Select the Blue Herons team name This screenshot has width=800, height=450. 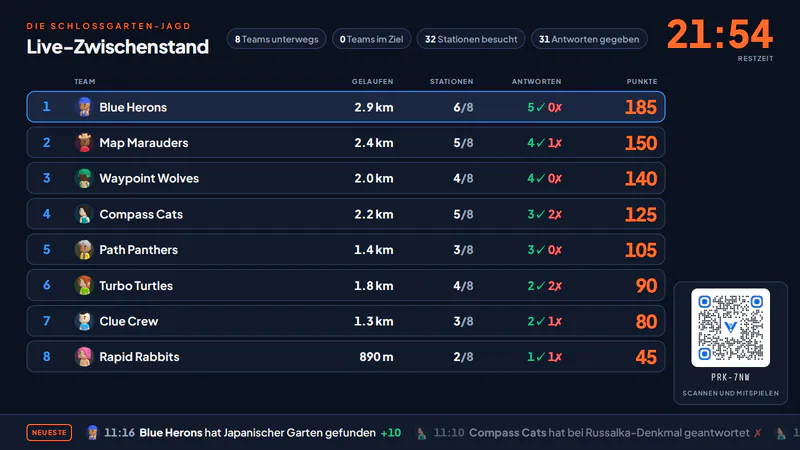(133, 107)
